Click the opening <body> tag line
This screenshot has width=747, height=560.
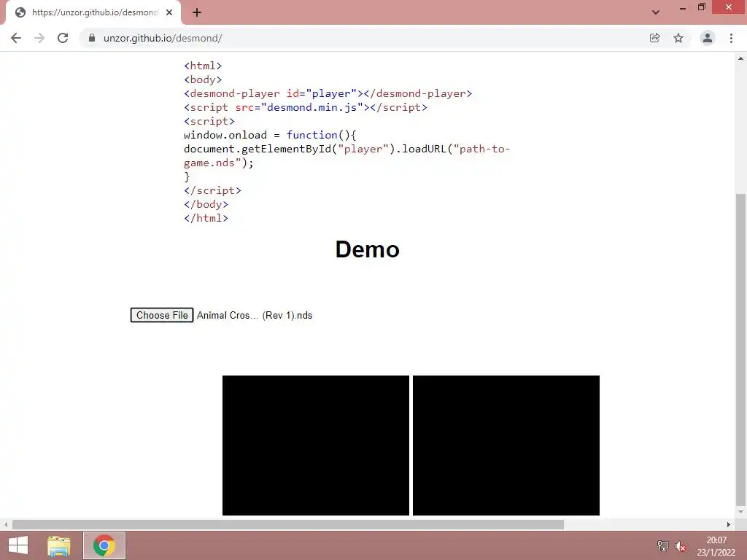coord(203,80)
